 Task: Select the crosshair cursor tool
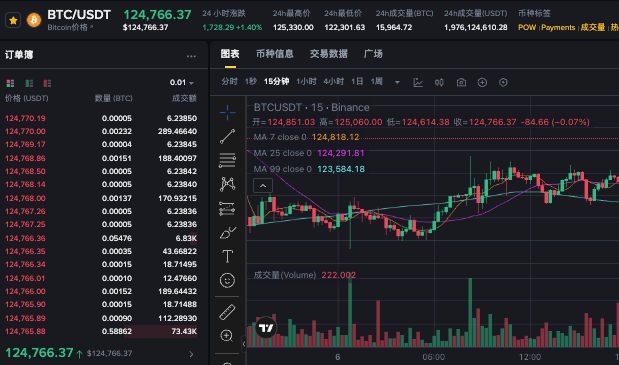(x=227, y=112)
